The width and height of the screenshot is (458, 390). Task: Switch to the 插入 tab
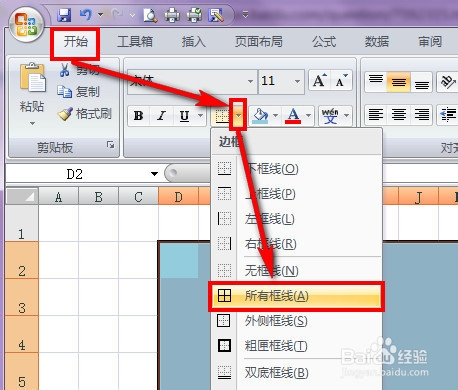click(x=194, y=42)
